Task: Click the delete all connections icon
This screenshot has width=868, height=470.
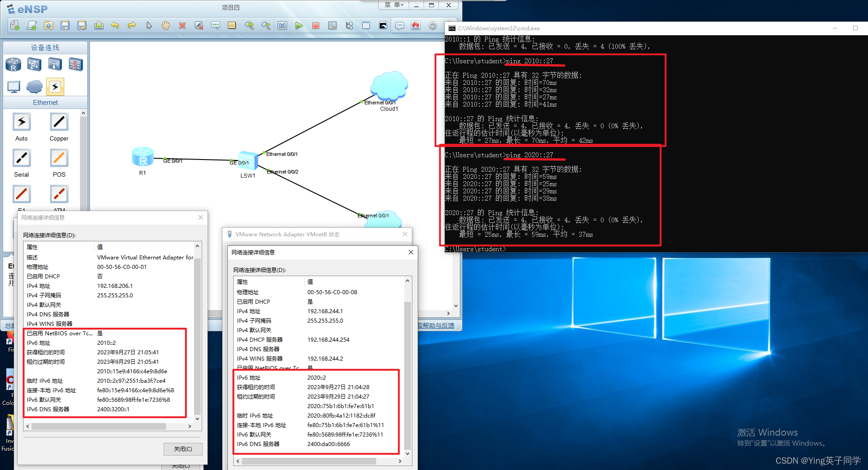Action: [199, 25]
